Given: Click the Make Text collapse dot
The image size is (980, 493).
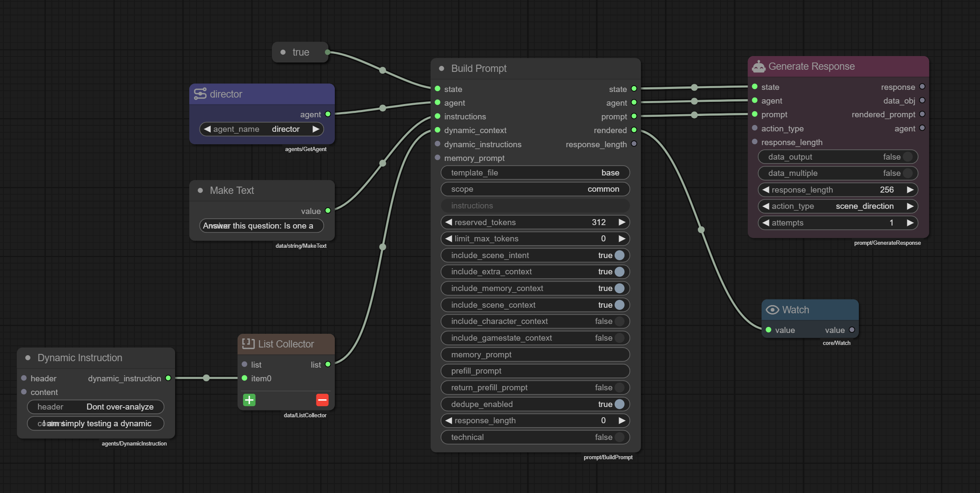Looking at the screenshot, I should pos(200,190).
